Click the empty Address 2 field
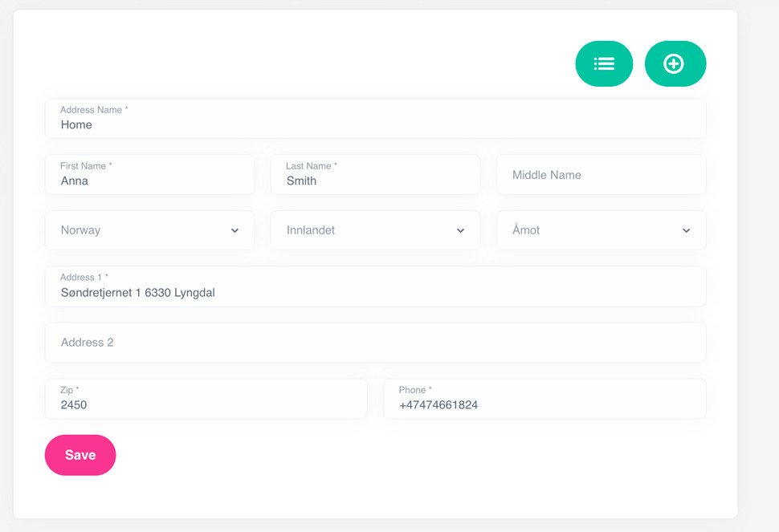Image resolution: width=779 pixels, height=532 pixels. point(375,343)
